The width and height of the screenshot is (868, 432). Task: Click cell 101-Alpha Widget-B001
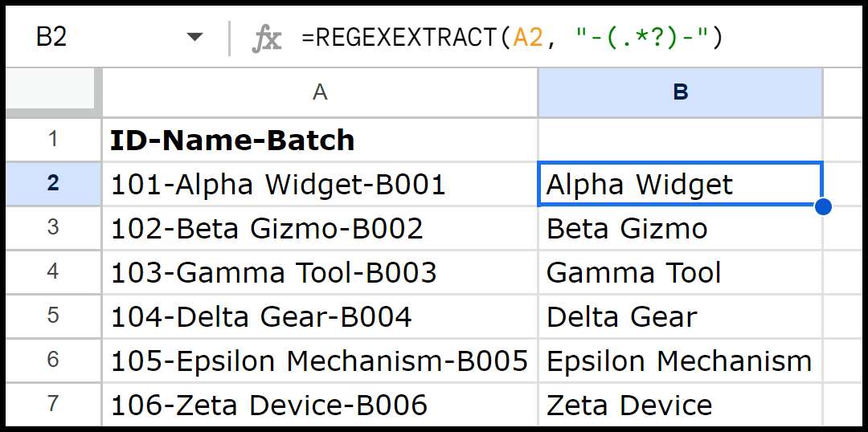[x=320, y=184]
